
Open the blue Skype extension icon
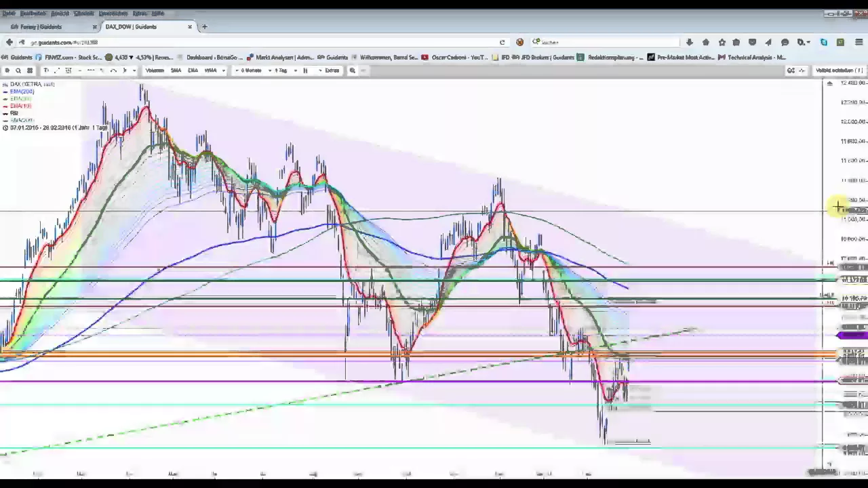[x=824, y=42]
